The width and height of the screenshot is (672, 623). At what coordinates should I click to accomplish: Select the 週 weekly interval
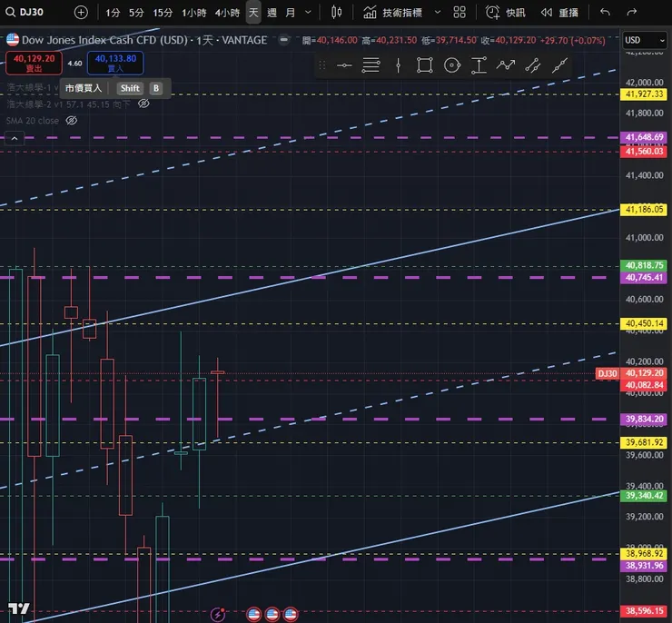tap(272, 13)
